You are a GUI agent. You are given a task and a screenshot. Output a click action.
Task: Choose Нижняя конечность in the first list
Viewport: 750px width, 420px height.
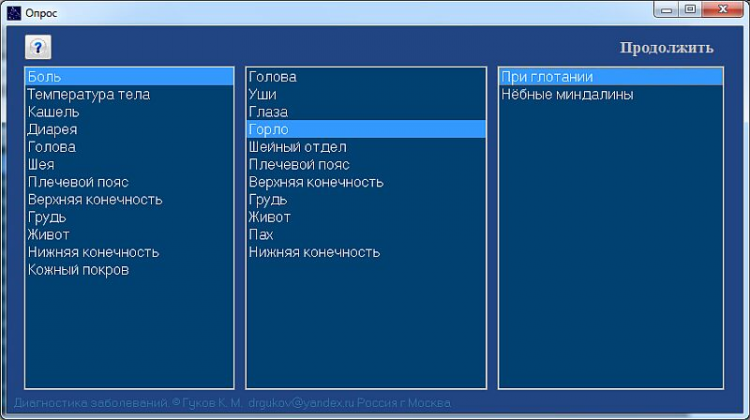tap(129, 252)
